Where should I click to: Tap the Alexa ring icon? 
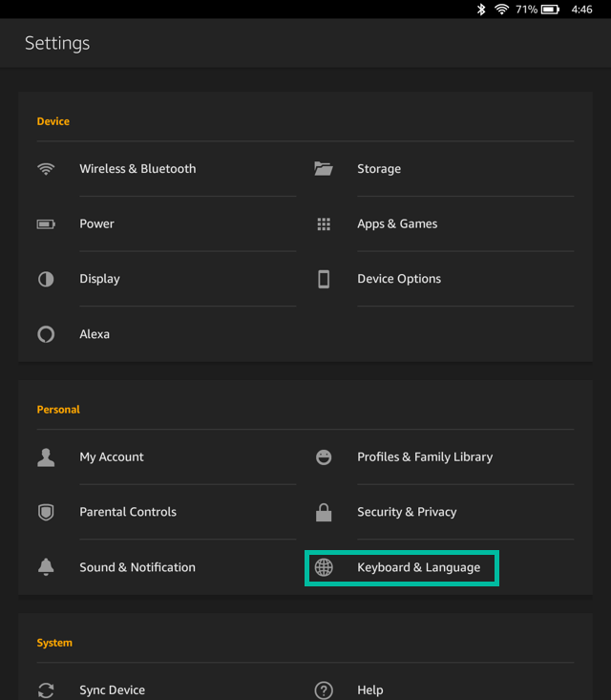pos(46,335)
